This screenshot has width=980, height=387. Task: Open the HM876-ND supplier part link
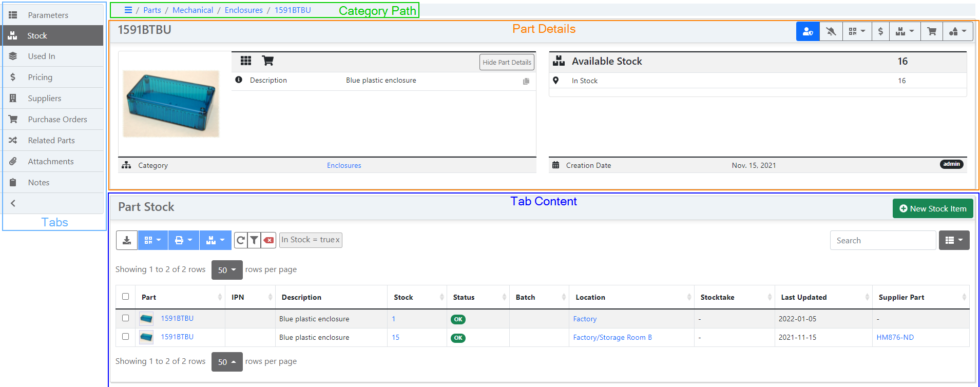895,338
